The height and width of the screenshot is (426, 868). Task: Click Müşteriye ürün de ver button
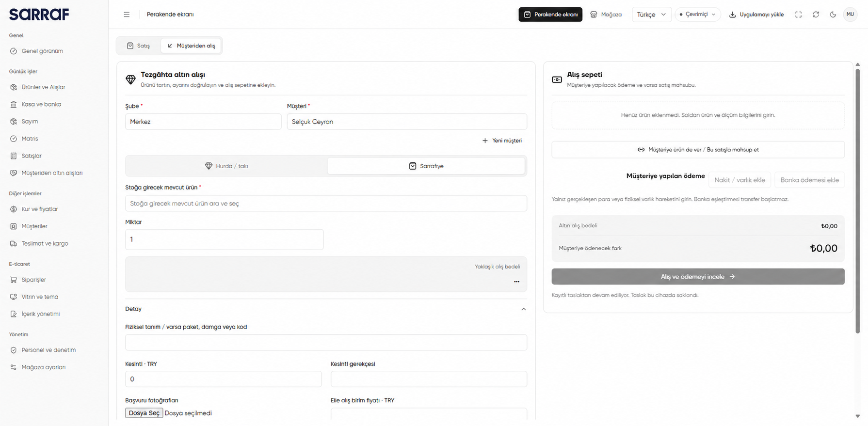click(x=698, y=150)
